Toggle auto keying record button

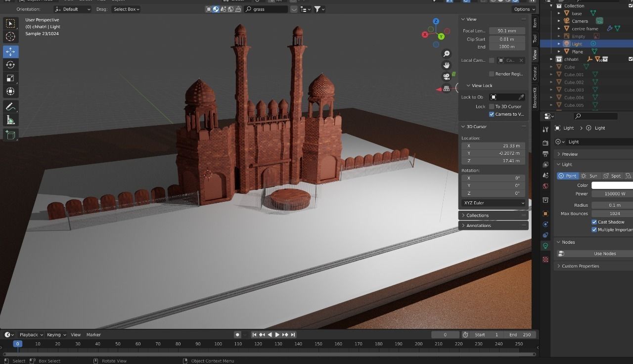pyautogui.click(x=237, y=335)
